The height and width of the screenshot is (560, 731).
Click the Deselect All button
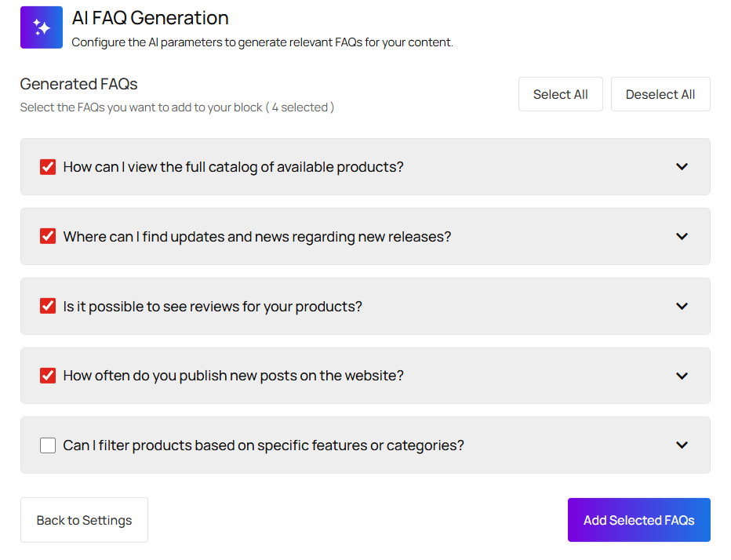(x=660, y=94)
